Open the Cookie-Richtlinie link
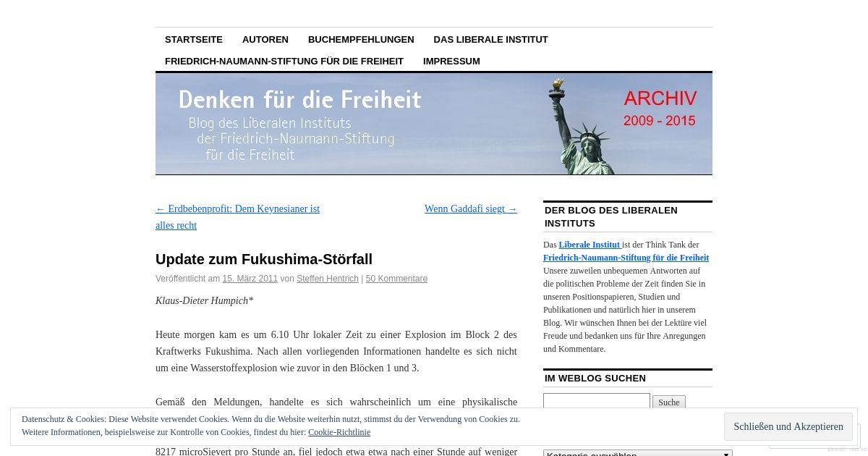868x456 pixels. point(339,432)
